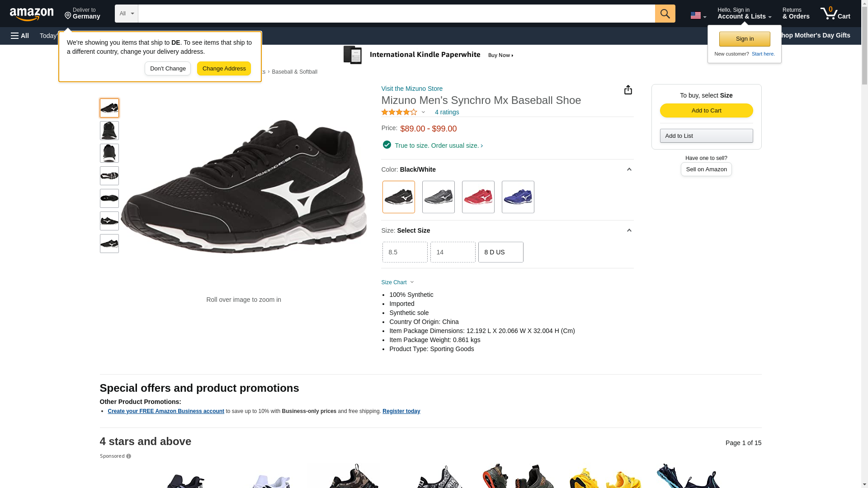Image resolution: width=868 pixels, height=488 pixels.
Task: Click the share icon beside product title
Action: 628,90
